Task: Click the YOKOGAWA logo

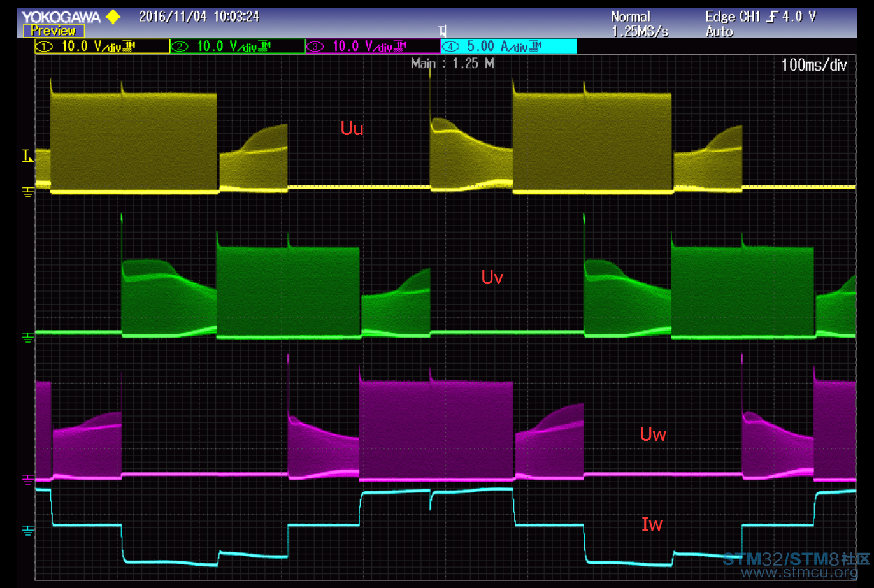Action: (62, 17)
